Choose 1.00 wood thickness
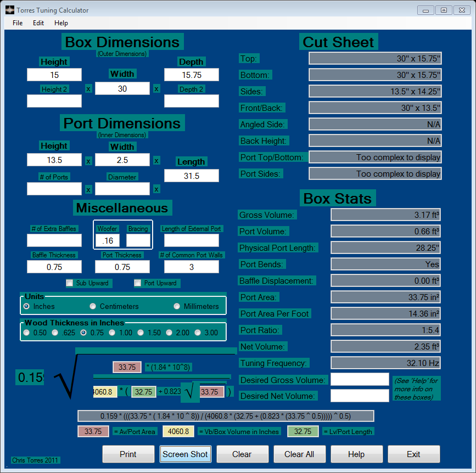The width and height of the screenshot is (476, 473). (x=112, y=333)
